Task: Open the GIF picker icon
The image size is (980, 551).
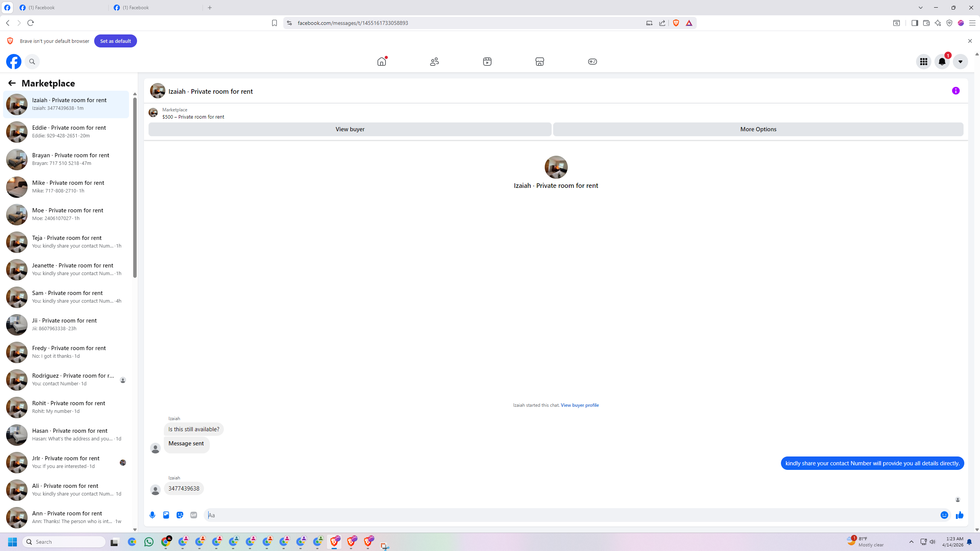Action: tap(194, 515)
